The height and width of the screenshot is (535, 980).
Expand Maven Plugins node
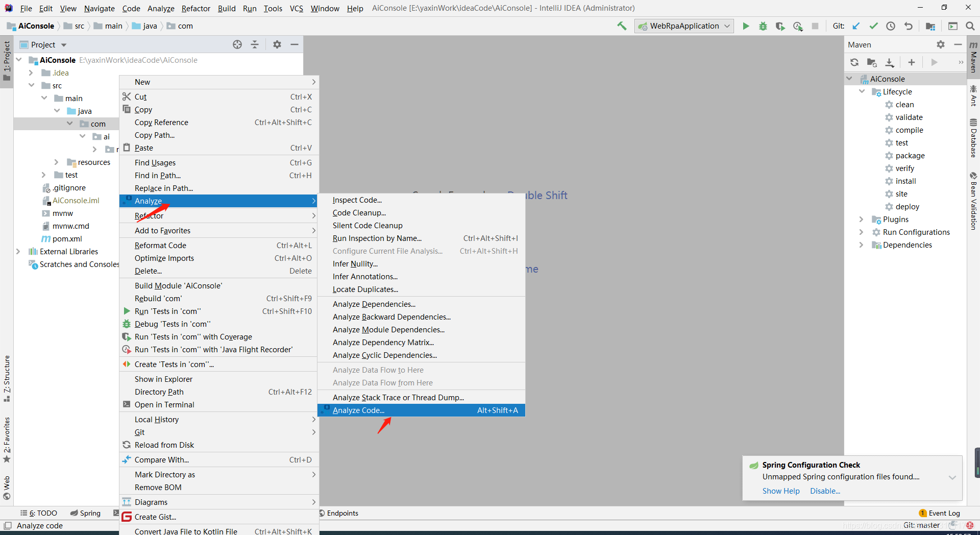coord(862,219)
